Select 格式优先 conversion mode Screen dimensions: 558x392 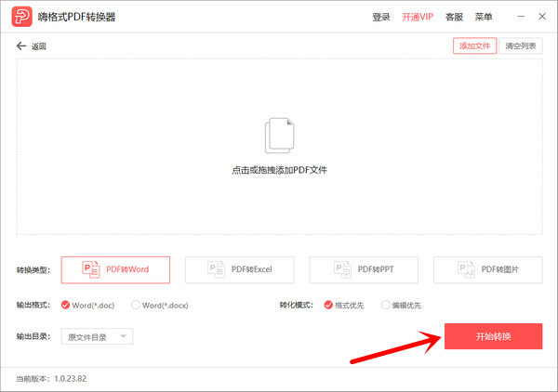coord(328,305)
